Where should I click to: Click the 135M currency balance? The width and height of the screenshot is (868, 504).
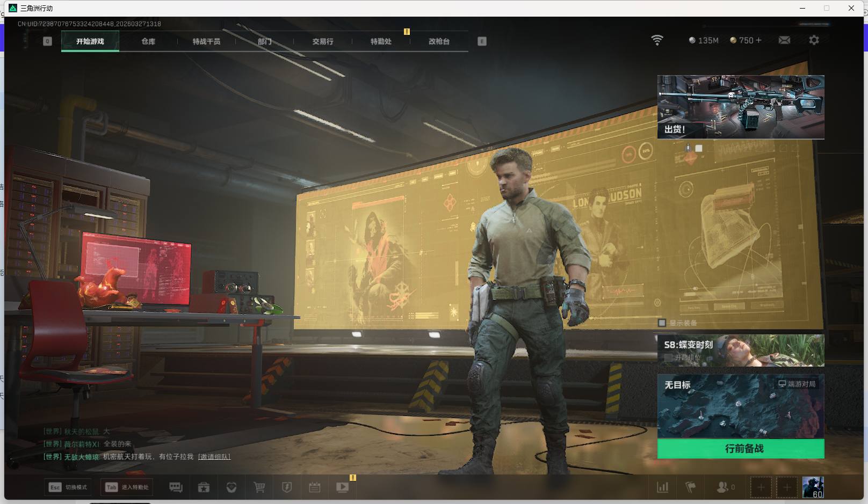(x=704, y=40)
